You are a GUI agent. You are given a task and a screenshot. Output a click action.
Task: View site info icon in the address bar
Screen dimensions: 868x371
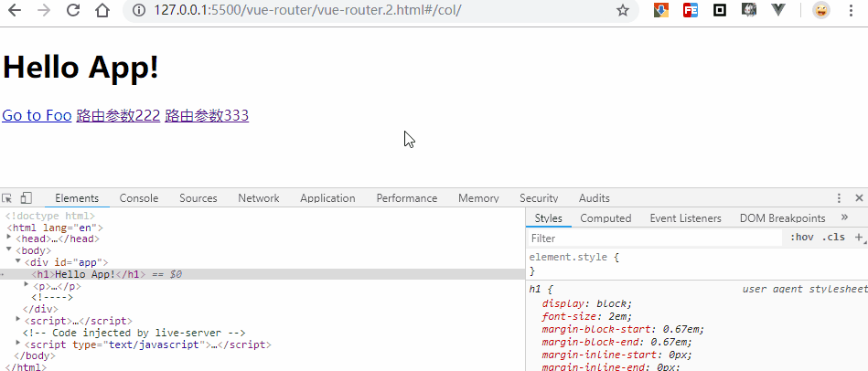(x=139, y=10)
